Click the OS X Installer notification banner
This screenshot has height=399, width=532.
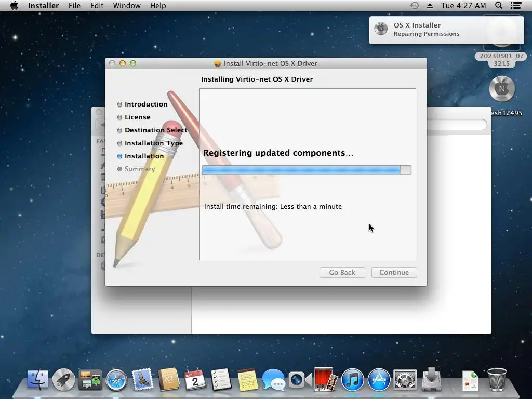pos(446,30)
